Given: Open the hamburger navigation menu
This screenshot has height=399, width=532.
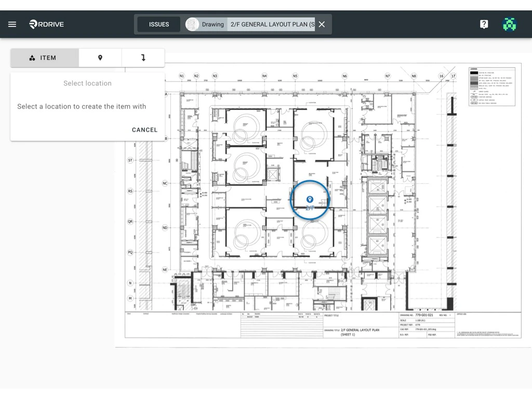Looking at the screenshot, I should (x=12, y=24).
